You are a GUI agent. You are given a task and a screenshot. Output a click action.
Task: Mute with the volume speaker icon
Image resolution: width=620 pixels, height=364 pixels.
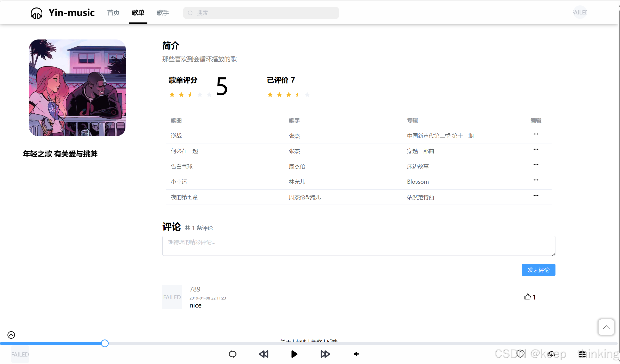(356, 354)
